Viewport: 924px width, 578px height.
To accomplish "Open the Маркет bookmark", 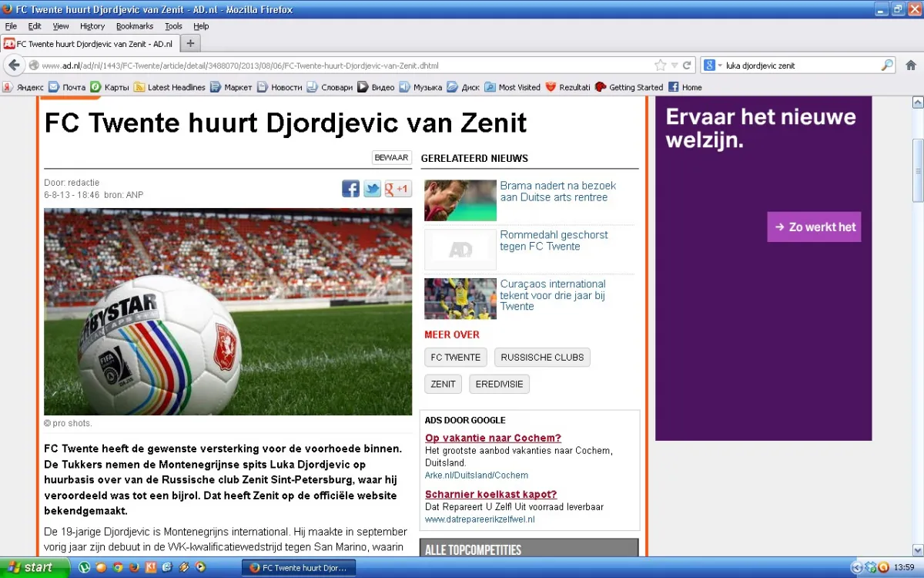I will click(231, 87).
